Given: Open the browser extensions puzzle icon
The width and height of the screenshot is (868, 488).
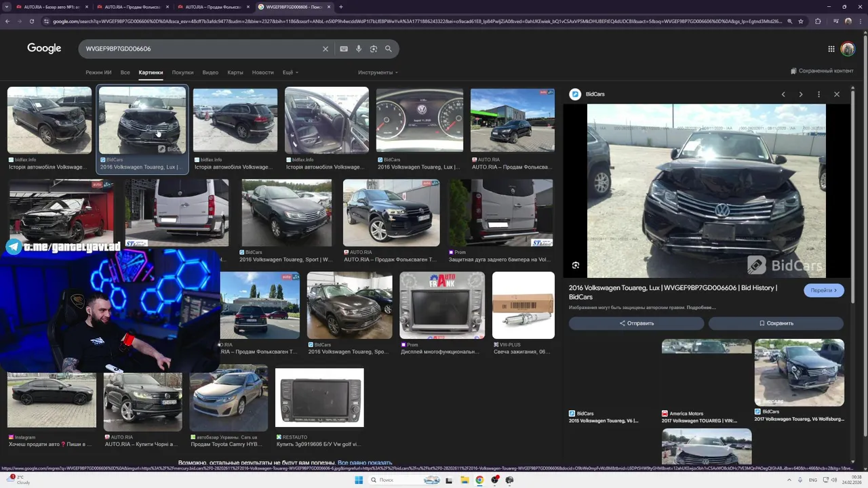Looking at the screenshot, I should click(818, 21).
